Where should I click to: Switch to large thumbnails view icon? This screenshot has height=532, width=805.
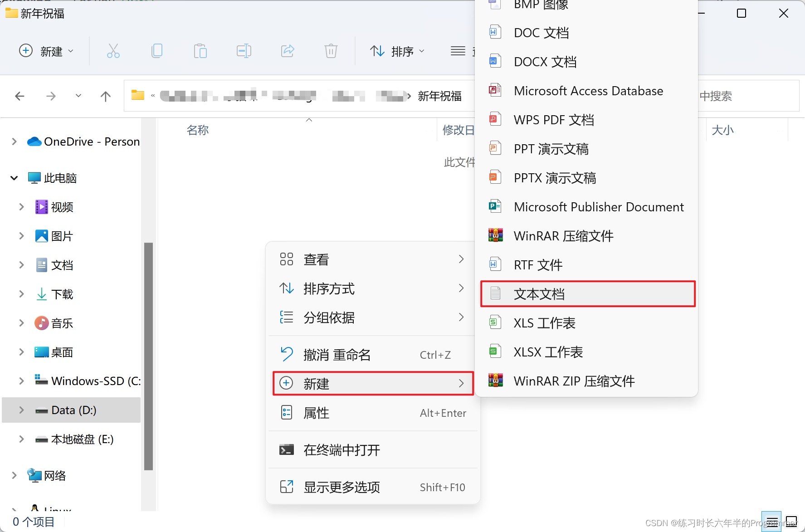[x=791, y=522]
